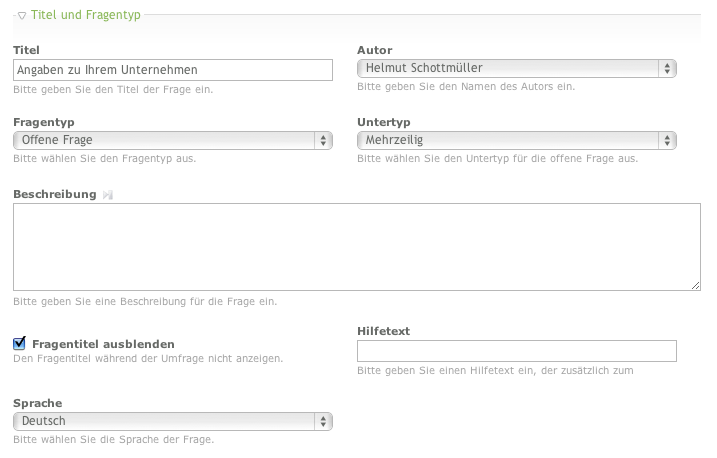Click the Titel field label

pos(26,50)
